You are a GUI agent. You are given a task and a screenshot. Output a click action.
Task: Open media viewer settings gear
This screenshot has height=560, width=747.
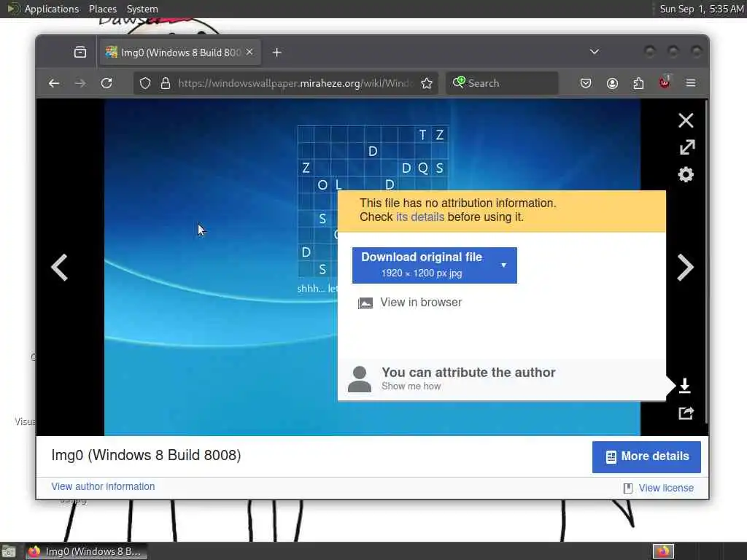[686, 175]
